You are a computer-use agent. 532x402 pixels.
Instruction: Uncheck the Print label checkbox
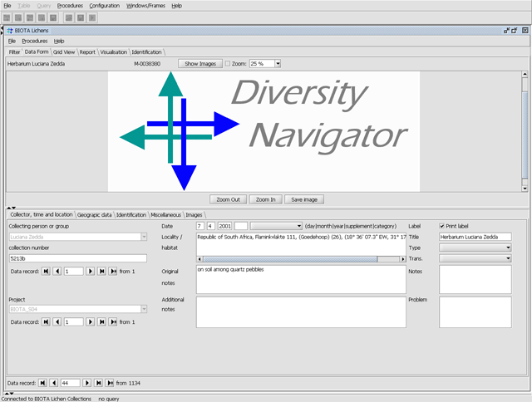[x=441, y=226]
